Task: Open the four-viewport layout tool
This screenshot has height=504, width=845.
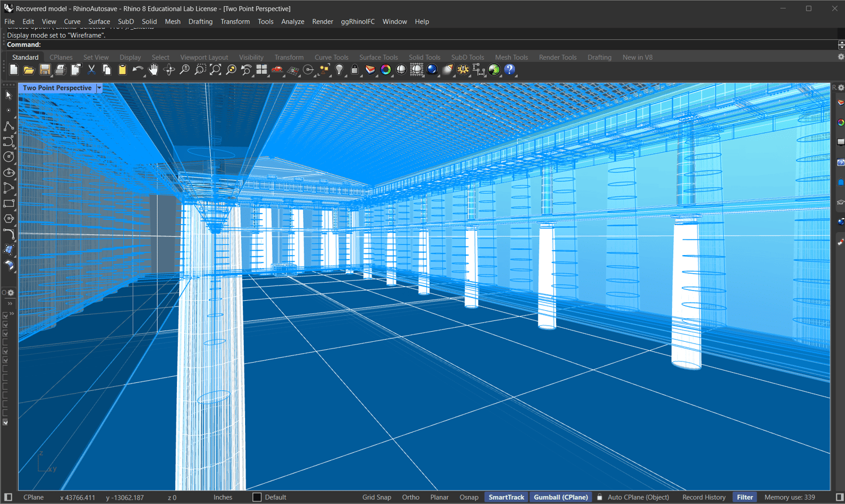Action: (262, 70)
